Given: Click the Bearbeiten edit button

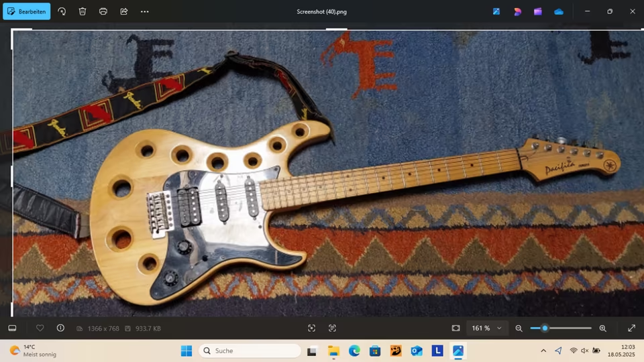Looking at the screenshot, I should point(27,11).
